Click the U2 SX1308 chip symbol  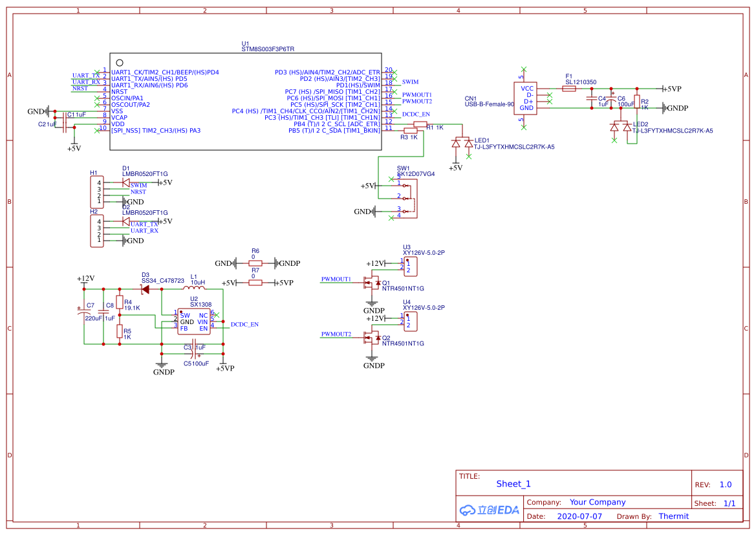(193, 322)
